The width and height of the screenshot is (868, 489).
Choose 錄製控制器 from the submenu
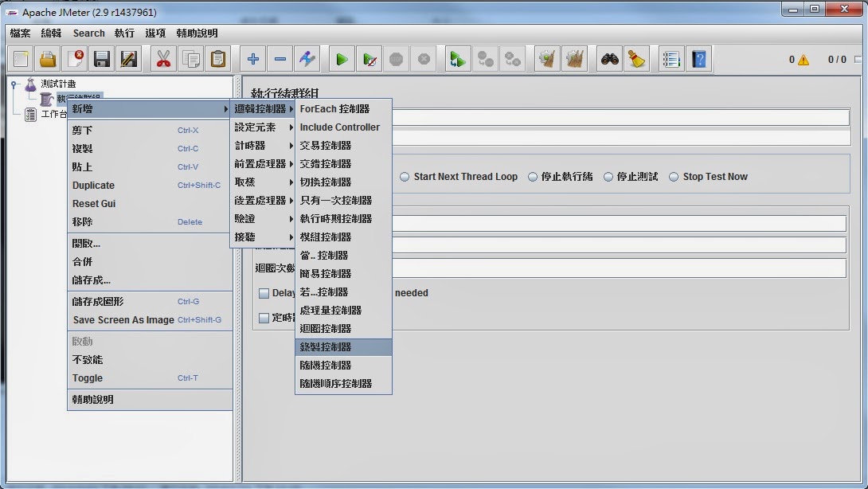click(344, 347)
